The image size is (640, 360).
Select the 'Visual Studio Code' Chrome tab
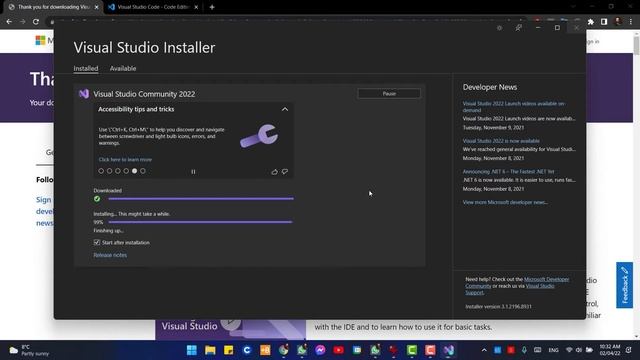pos(153,7)
